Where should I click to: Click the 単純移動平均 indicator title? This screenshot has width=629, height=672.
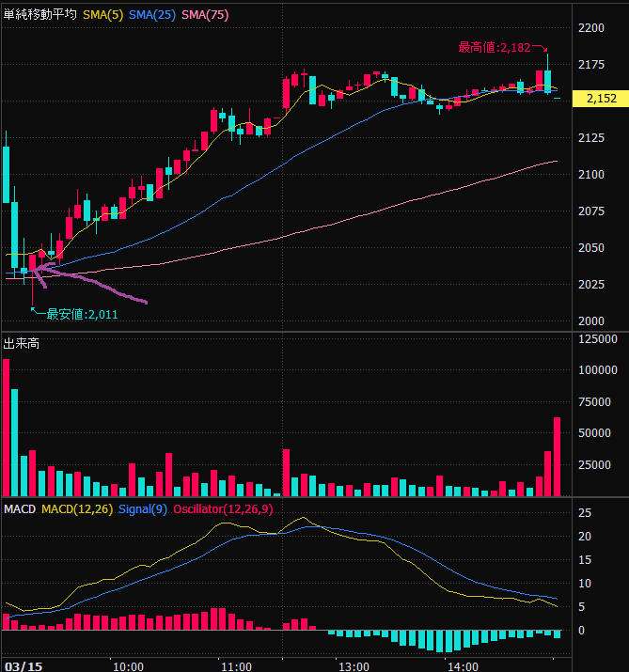point(39,15)
